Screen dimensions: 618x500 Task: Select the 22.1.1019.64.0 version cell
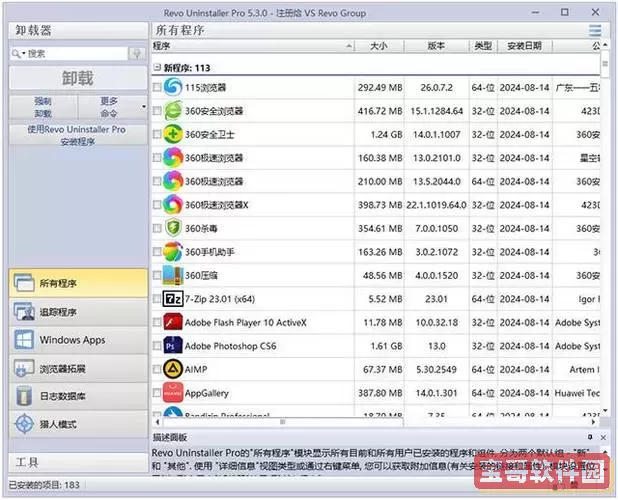[436, 205]
